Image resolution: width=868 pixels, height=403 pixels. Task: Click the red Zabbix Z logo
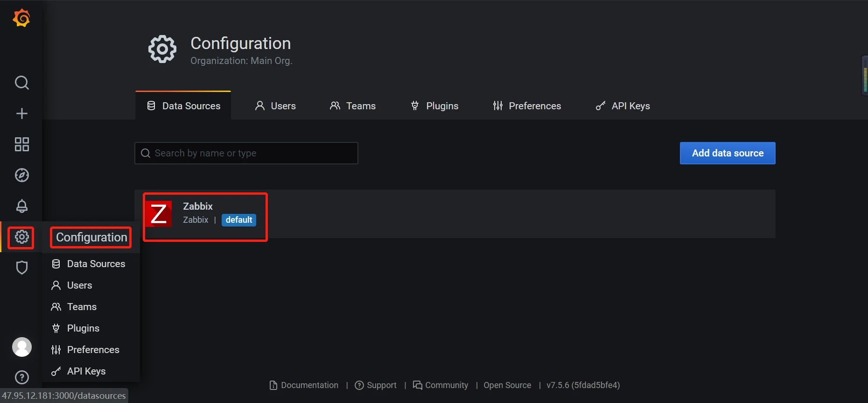point(159,214)
